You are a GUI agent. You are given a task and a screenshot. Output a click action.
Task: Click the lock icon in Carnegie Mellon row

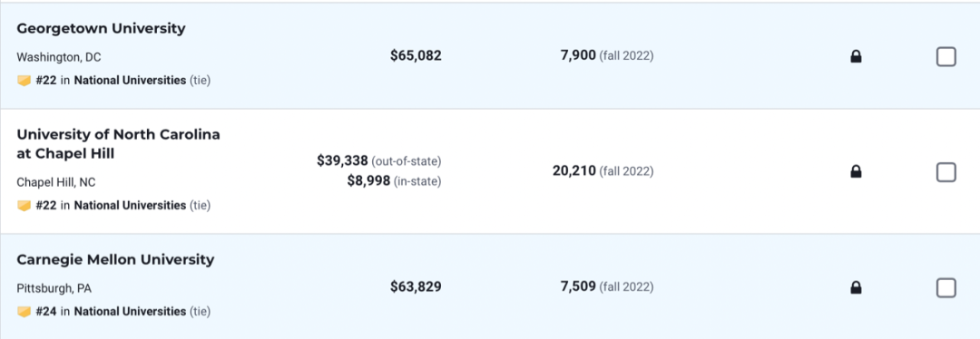point(856,287)
